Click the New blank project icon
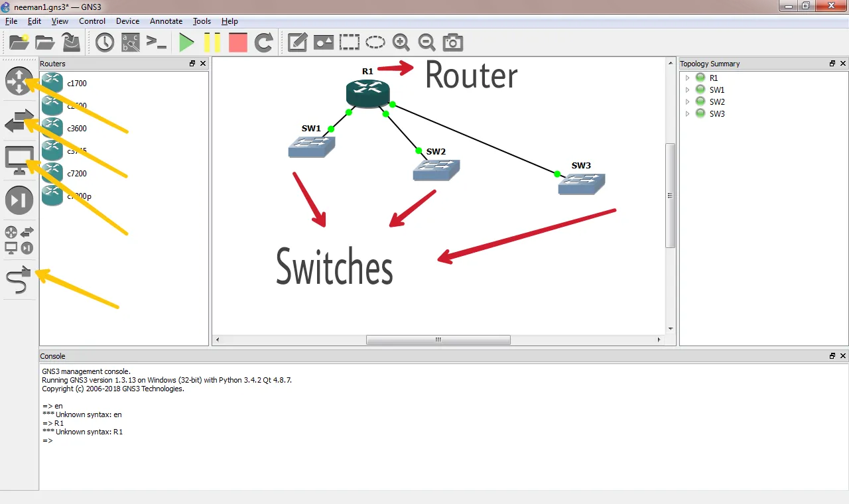 (19, 43)
